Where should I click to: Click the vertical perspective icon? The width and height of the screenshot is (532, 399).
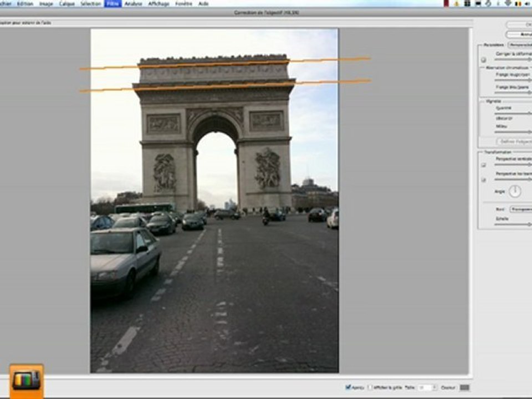[484, 165]
